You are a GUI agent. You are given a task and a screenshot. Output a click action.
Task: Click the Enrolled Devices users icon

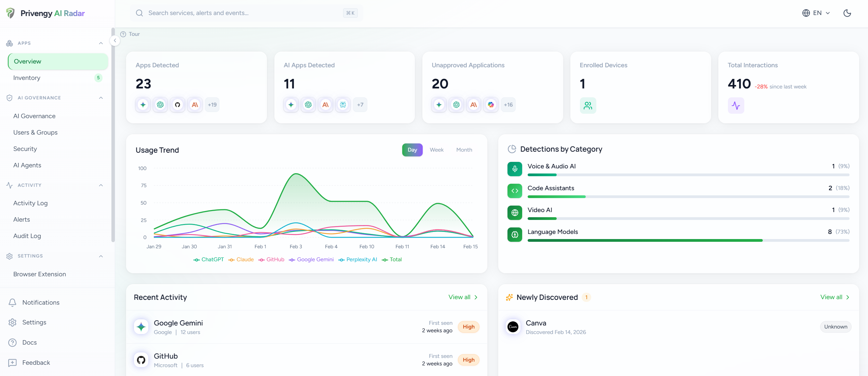point(588,106)
